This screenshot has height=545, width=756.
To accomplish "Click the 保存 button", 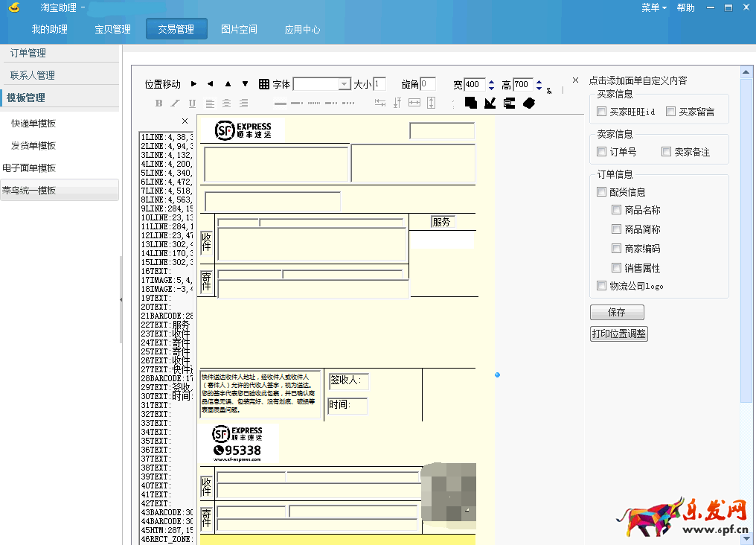I will (617, 313).
